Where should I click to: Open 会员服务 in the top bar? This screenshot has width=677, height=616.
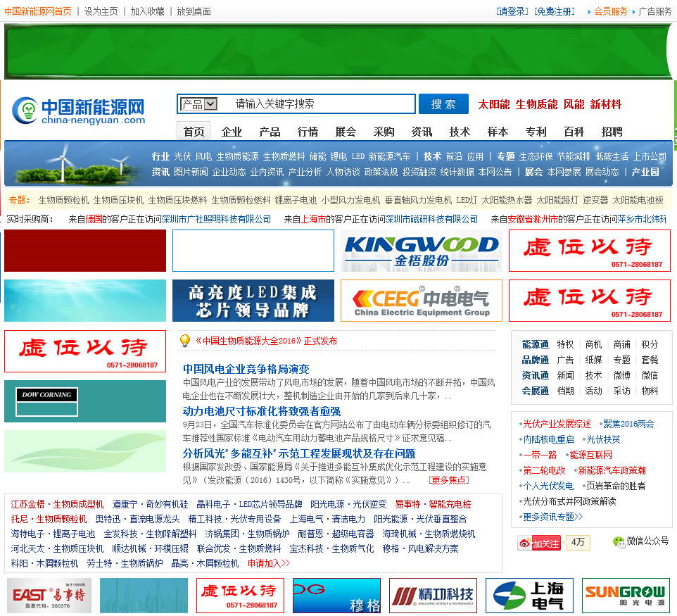[611, 11]
